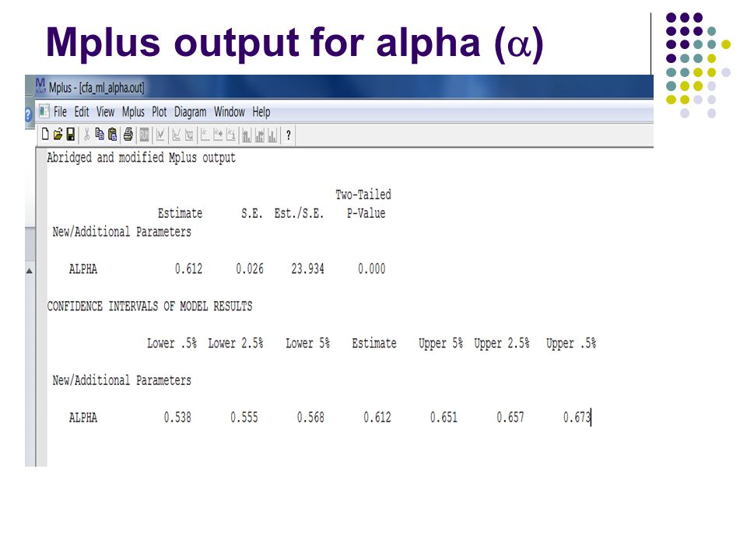Click the Print toolbar icon
Screen dimensions: 747x560
coord(128,135)
